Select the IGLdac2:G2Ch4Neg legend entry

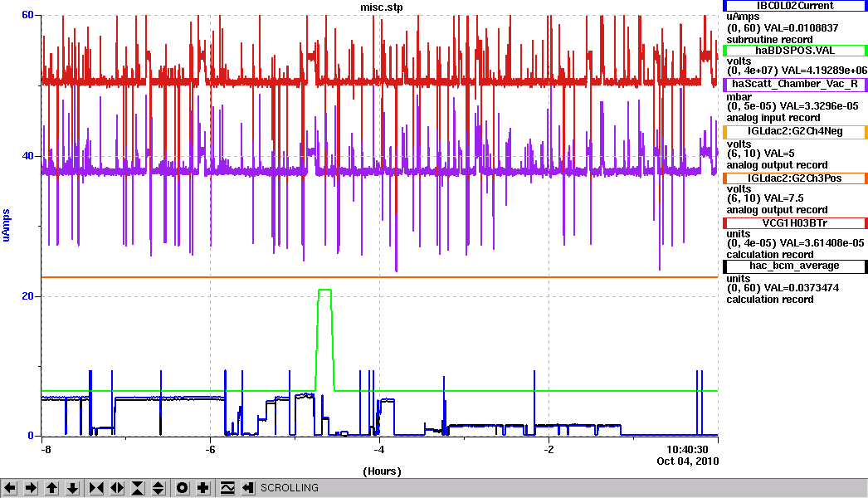tap(795, 131)
